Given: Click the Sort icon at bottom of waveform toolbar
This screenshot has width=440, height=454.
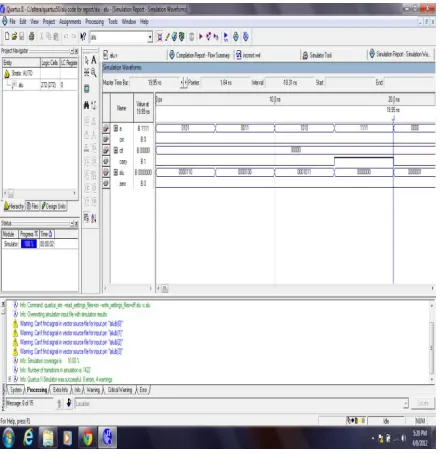Looking at the screenshot, I should 94,218.
